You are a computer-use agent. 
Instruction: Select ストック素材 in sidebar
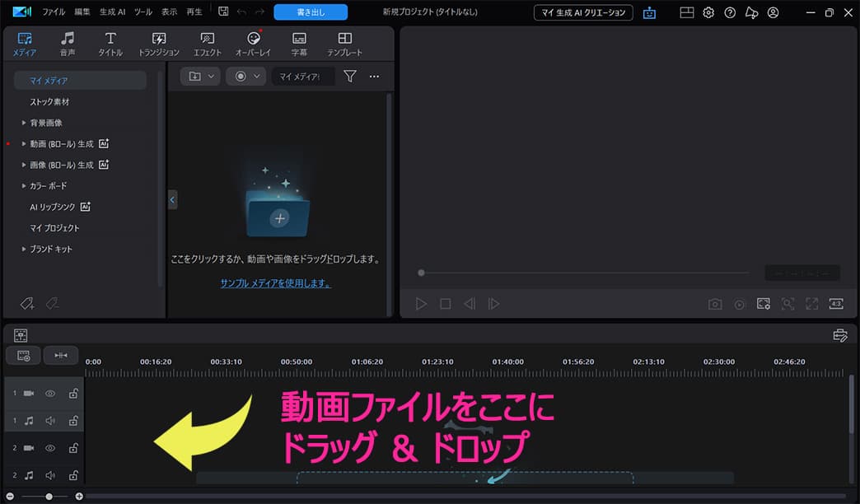coord(49,101)
